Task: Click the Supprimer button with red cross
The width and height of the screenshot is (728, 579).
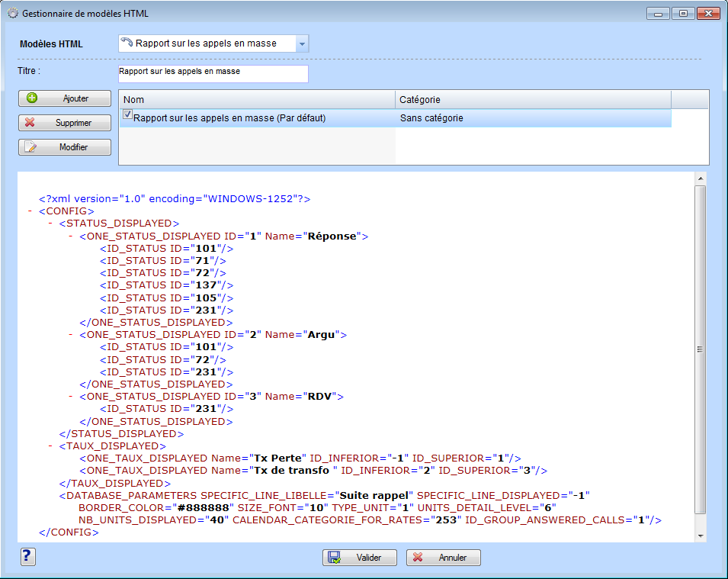Action: pos(65,123)
